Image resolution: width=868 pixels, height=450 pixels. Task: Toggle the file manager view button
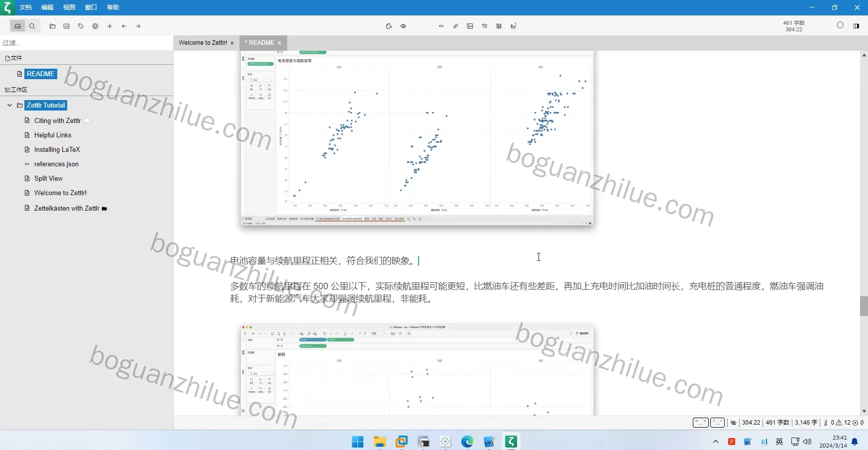(x=17, y=26)
